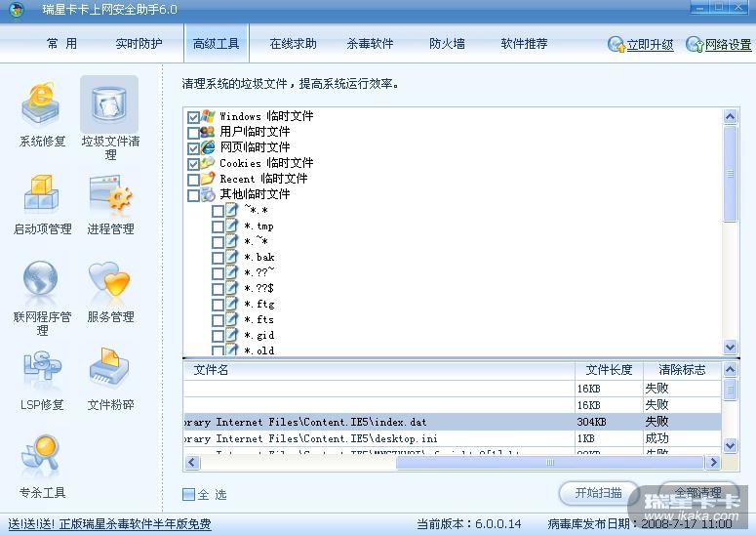Check the *.tmp pattern checkbox
The image size is (756, 535).
tap(218, 226)
